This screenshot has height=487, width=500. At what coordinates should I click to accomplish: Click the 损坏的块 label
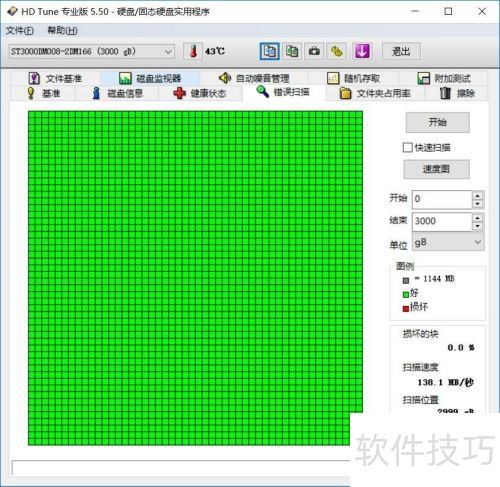tap(421, 334)
